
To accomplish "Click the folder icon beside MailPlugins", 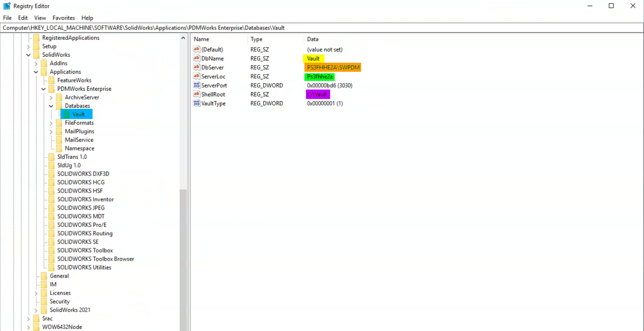I will coord(59,131).
